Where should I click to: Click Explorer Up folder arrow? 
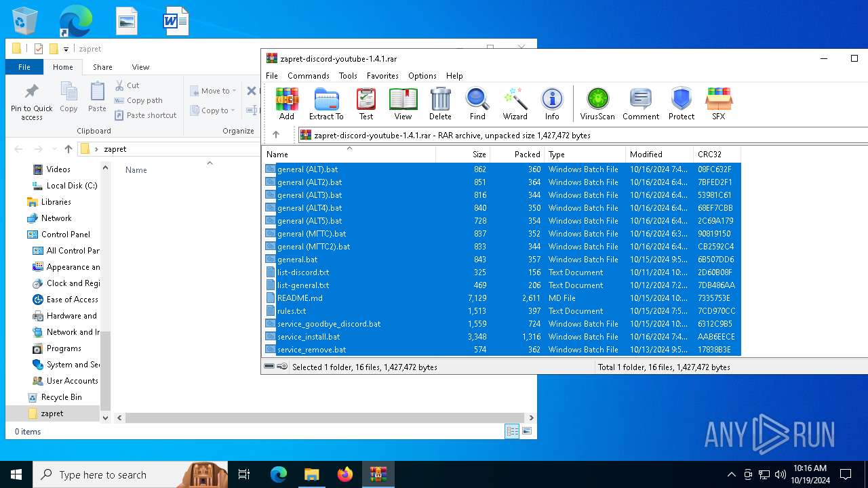(68, 149)
